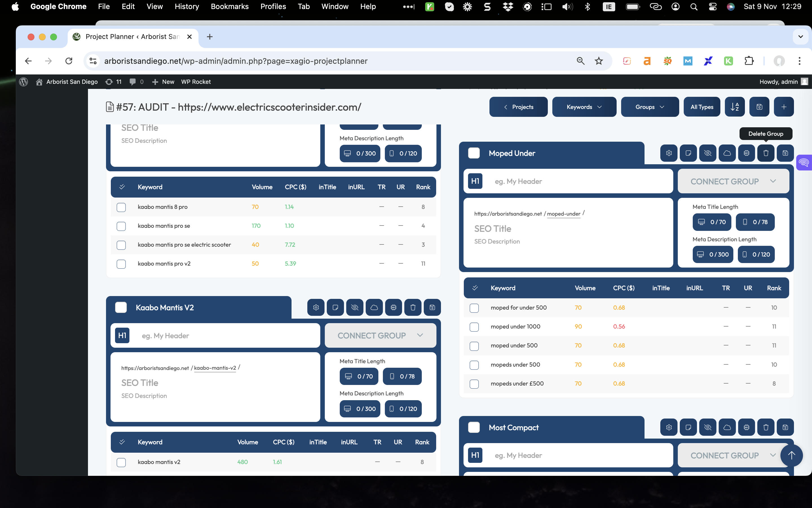
Task: Go back to Projects
Action: click(518, 107)
